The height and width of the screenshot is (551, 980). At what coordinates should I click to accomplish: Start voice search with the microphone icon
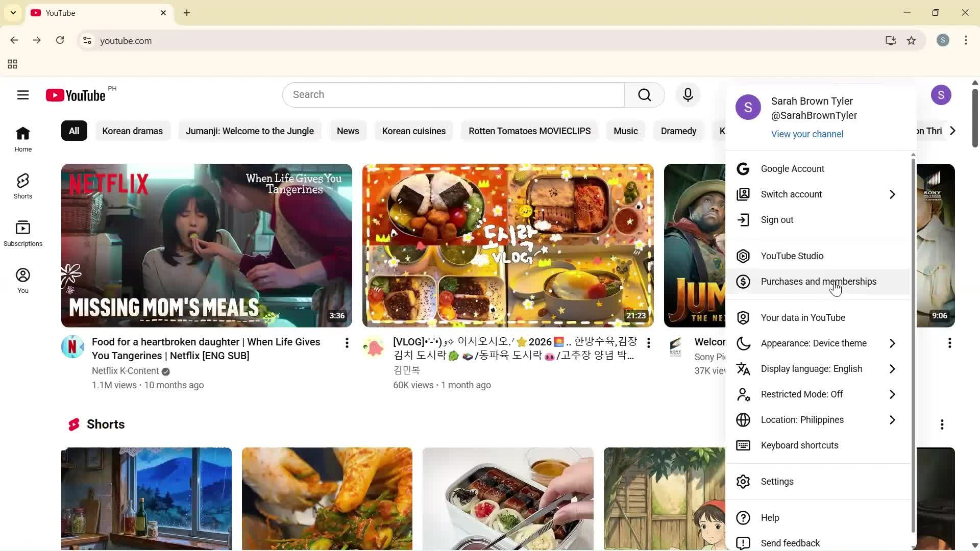click(x=688, y=95)
